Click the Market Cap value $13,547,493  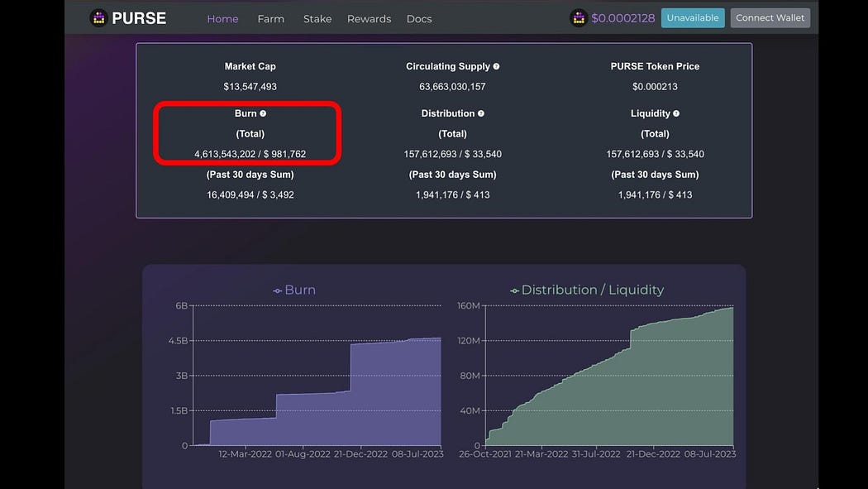click(x=250, y=86)
